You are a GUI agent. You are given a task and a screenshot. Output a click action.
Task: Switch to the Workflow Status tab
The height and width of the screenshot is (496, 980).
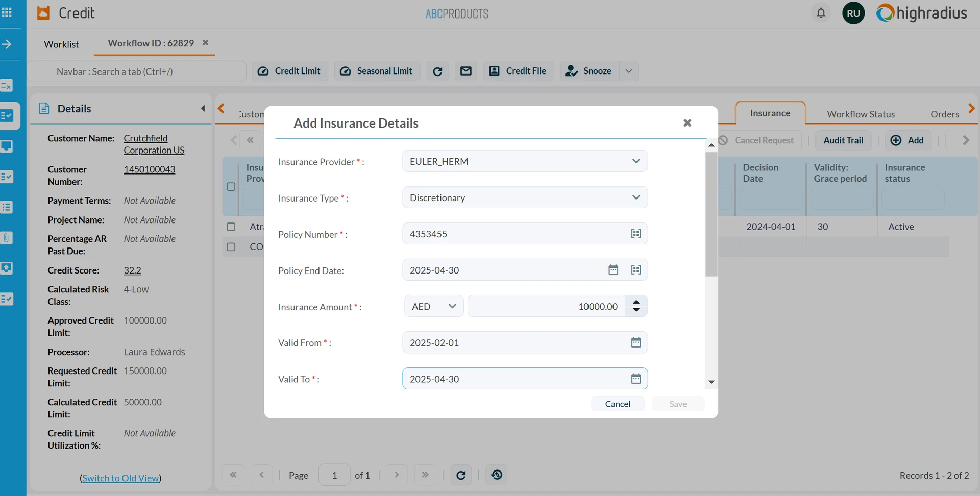pyautogui.click(x=861, y=114)
